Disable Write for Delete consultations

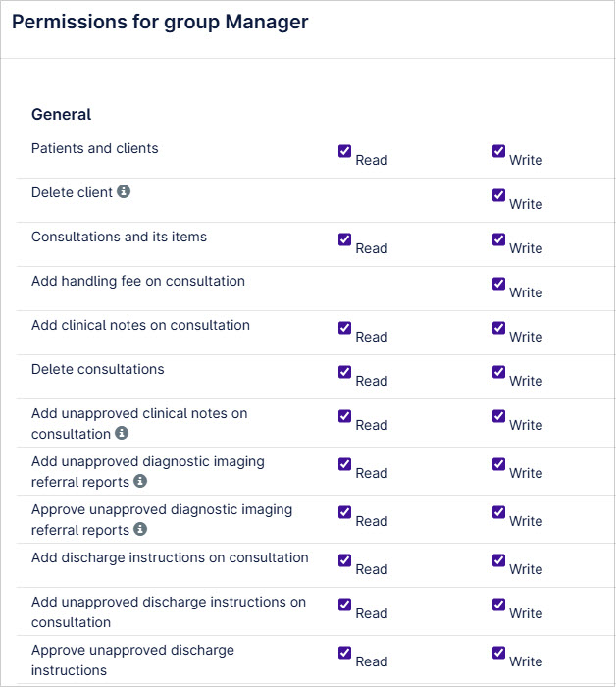click(x=498, y=372)
